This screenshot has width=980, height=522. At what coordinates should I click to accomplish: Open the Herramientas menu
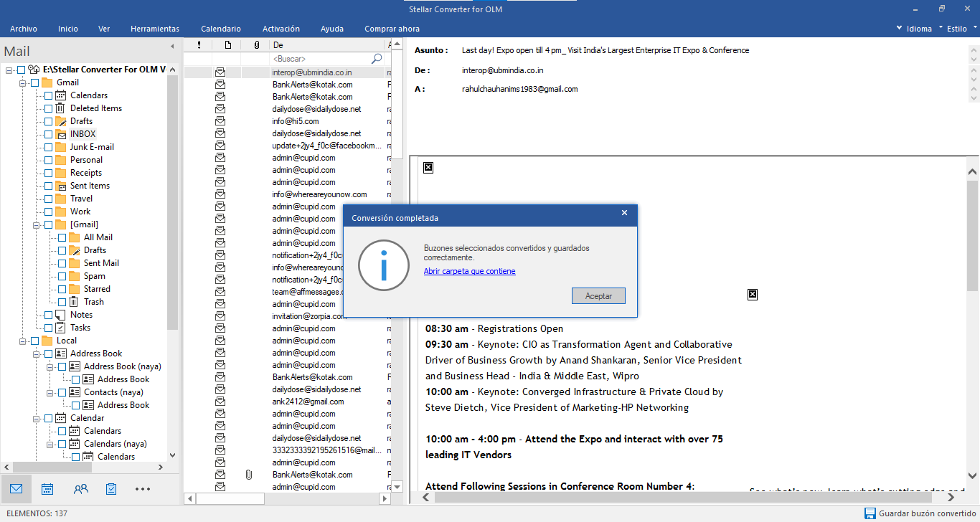click(155, 29)
